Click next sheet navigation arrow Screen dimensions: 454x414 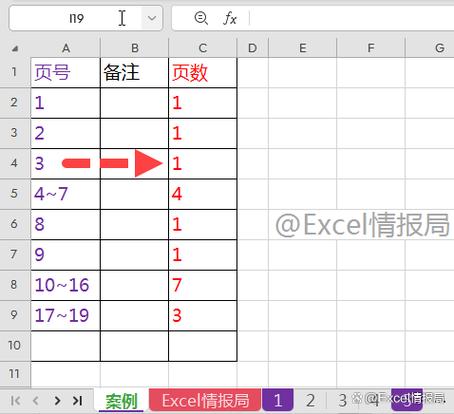[x=57, y=401]
